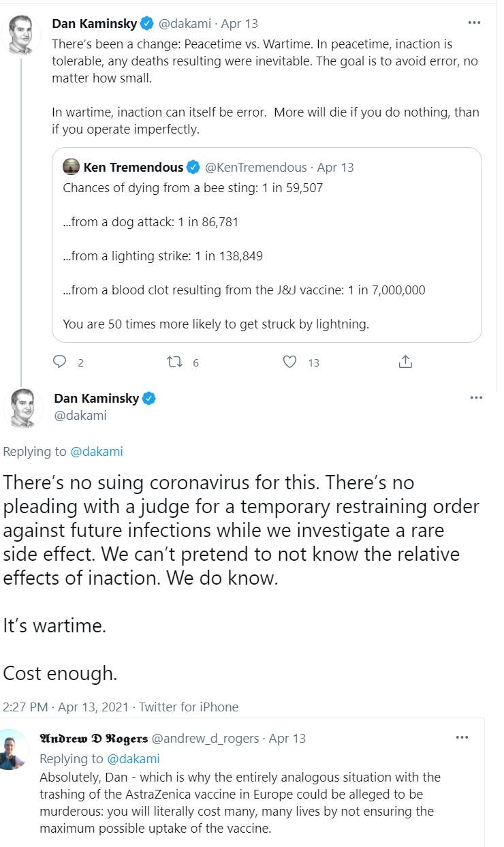Click the @dakami link in 'Replying to'

click(97, 451)
